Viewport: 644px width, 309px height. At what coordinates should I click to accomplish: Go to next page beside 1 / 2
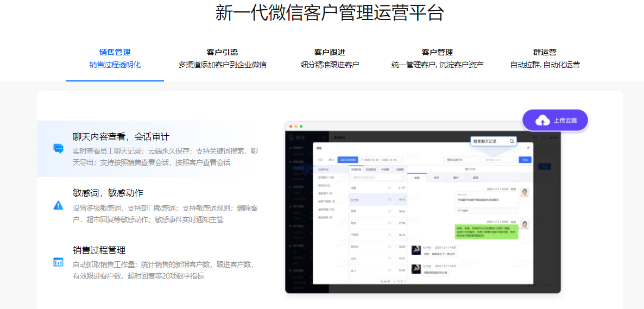tap(405, 281)
